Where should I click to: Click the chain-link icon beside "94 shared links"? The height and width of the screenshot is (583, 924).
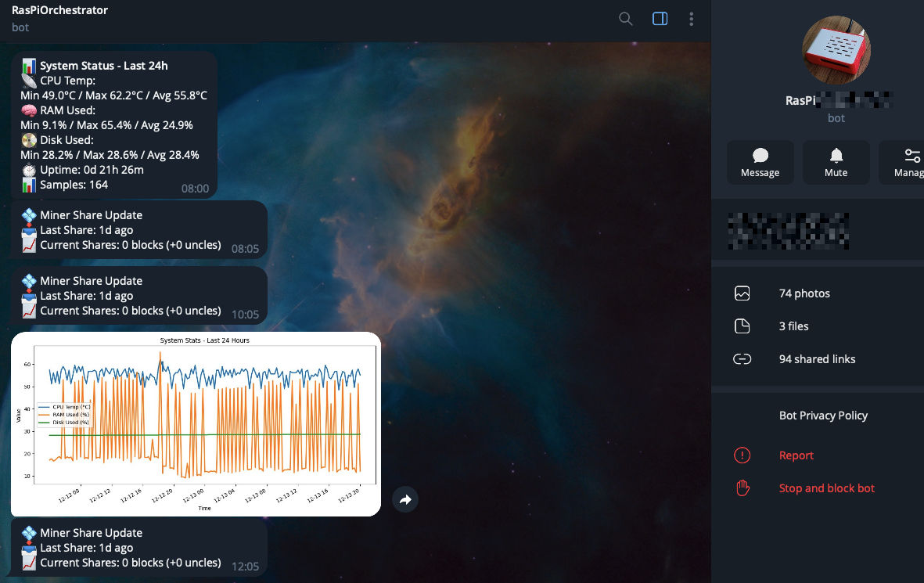click(x=742, y=359)
